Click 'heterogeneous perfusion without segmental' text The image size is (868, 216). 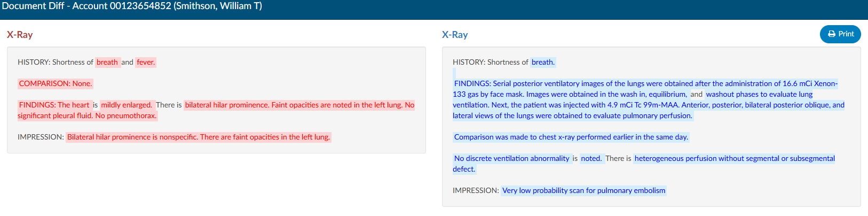pyautogui.click(x=707, y=158)
